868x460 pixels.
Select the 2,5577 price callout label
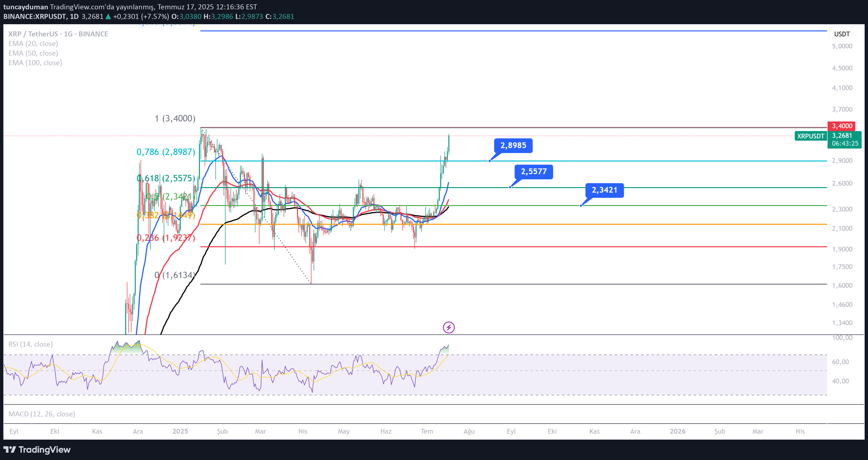tap(534, 172)
